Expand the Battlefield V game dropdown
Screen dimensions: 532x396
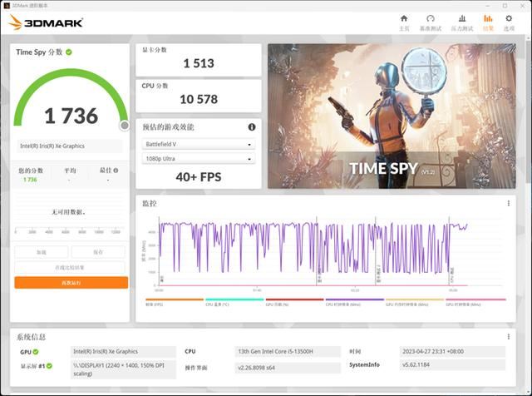(198, 144)
